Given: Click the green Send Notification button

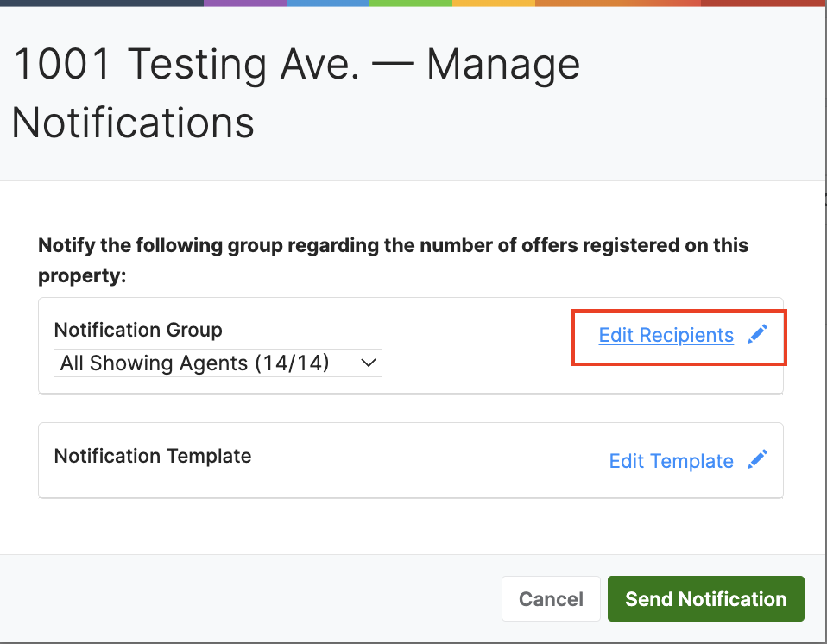Looking at the screenshot, I should tap(705, 598).
